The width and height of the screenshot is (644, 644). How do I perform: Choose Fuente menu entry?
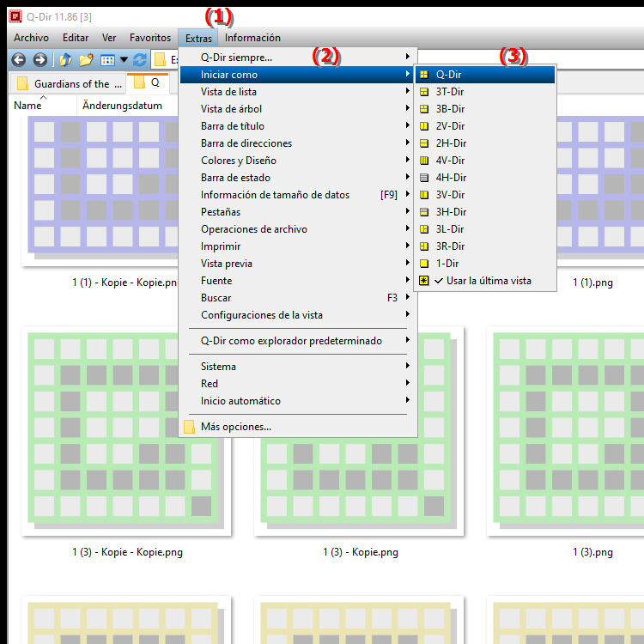tap(298, 281)
